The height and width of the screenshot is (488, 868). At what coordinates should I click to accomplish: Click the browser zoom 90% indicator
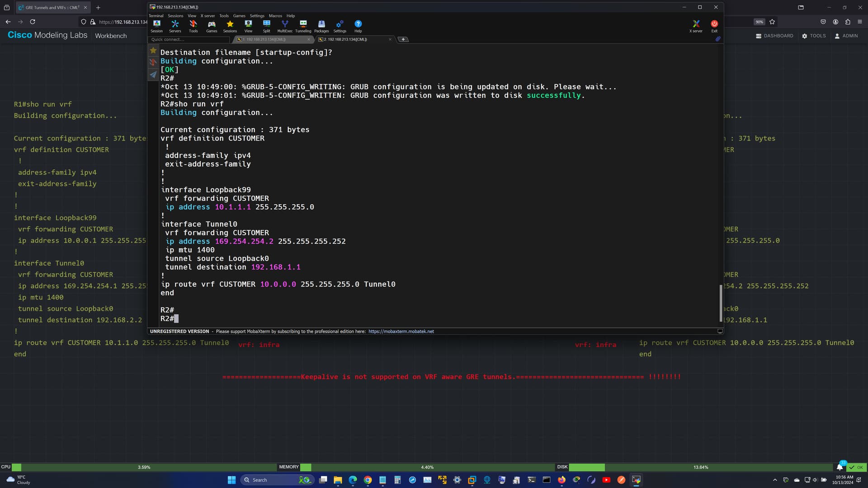tap(759, 22)
